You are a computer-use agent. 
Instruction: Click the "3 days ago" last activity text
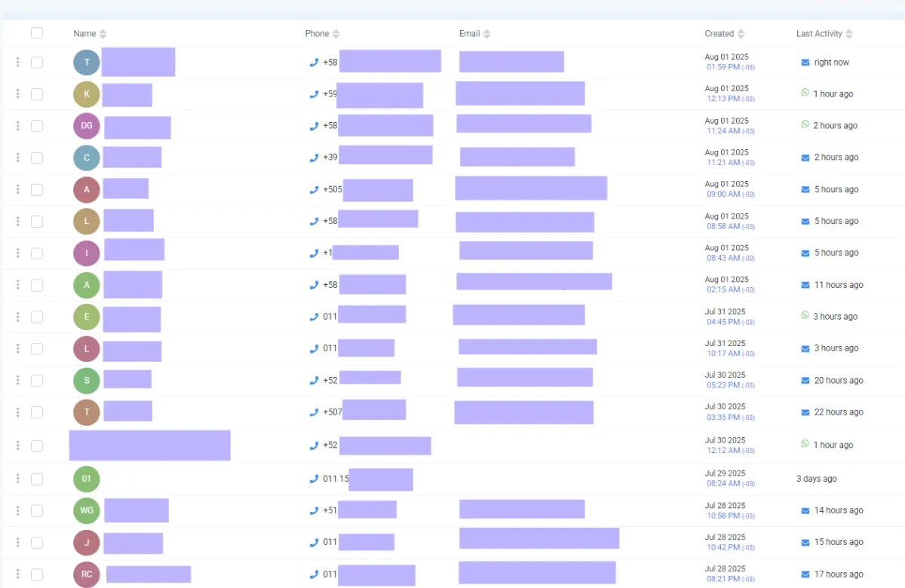[x=817, y=479]
